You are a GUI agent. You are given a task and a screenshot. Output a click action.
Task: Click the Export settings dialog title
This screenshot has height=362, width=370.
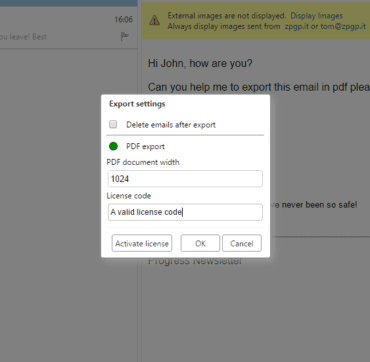pyautogui.click(x=137, y=104)
